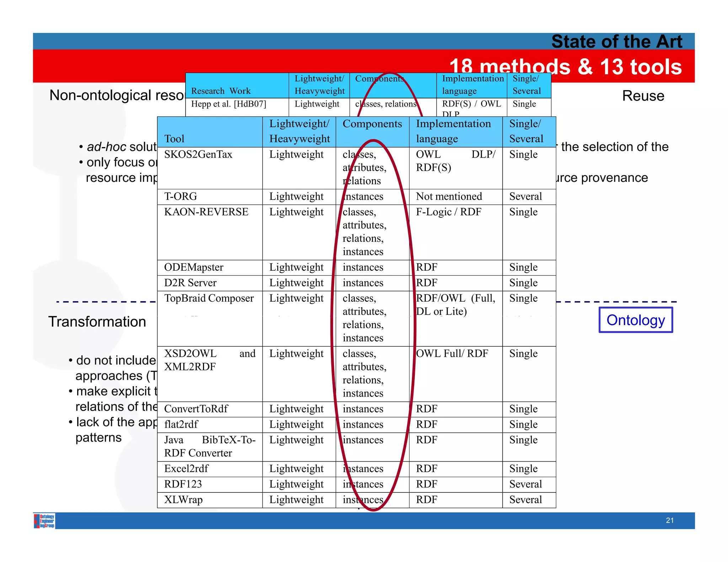Click the Research Work column header
Image resolution: width=728 pixels, height=562 pixels.
237,86
